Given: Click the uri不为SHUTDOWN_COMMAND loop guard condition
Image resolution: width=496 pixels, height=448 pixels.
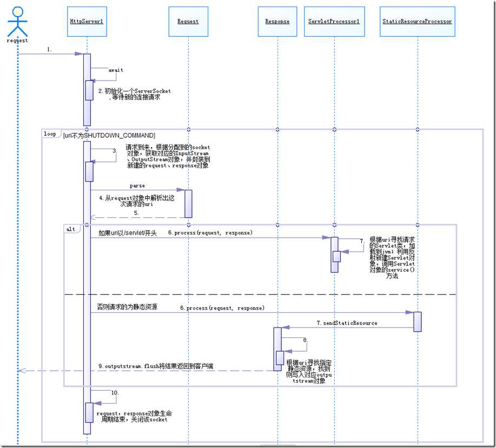Looking at the screenshot, I should click(x=109, y=135).
